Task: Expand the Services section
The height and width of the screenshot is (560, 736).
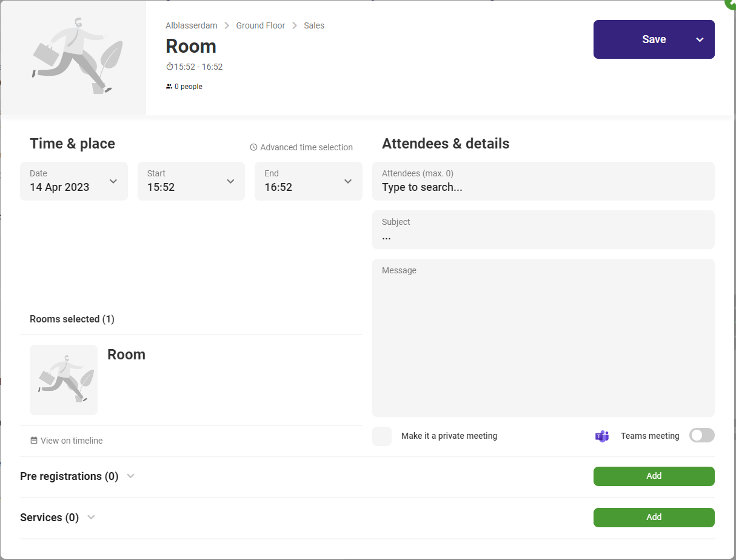Action: [91, 518]
